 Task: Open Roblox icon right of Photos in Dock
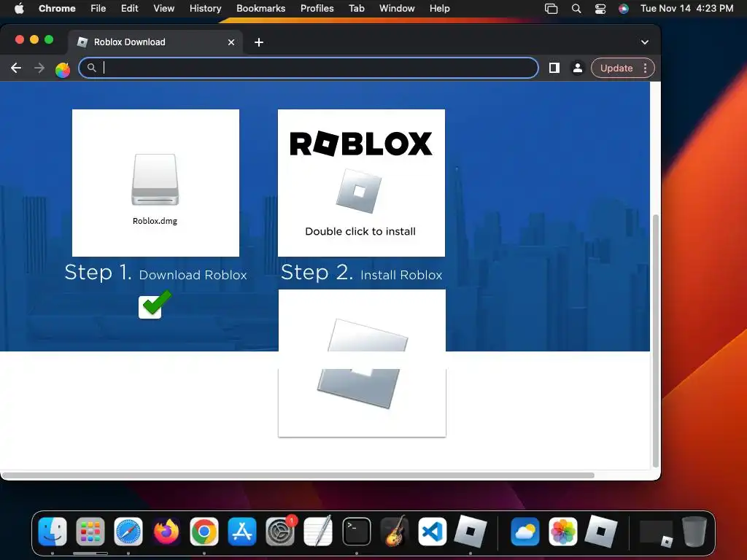[601, 532]
